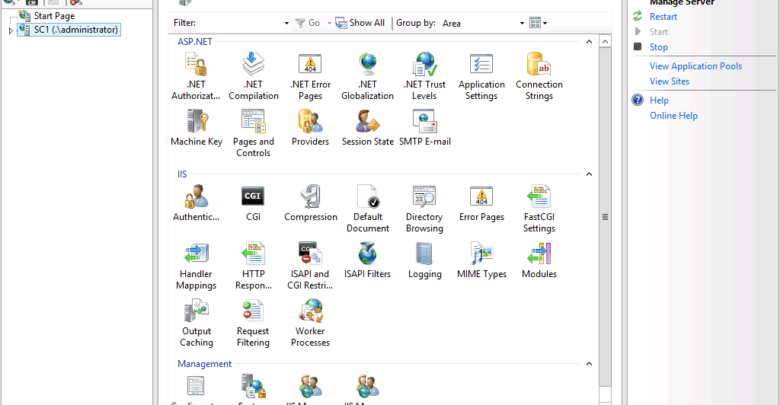Select Connection Strings icon
The width and height of the screenshot is (780, 405).
pos(539,77)
